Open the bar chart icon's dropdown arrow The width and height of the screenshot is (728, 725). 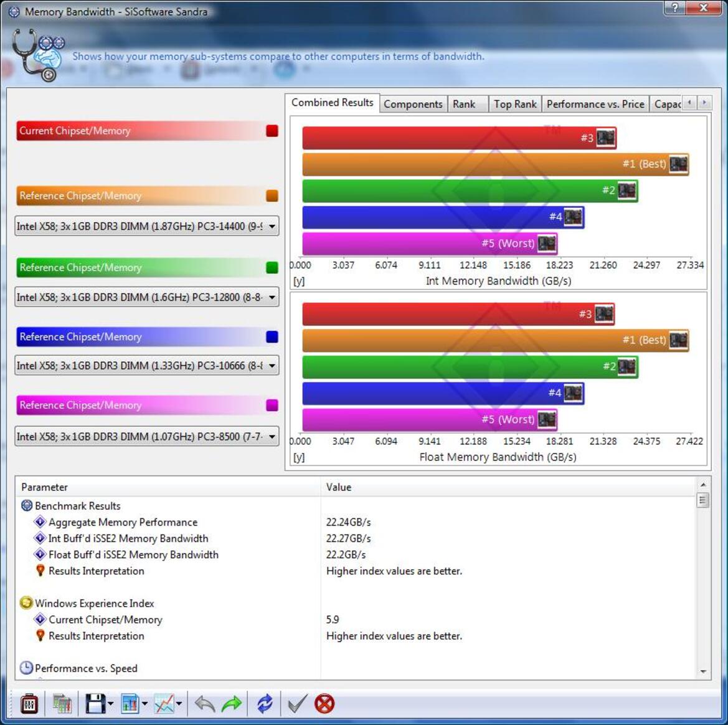pos(144,704)
